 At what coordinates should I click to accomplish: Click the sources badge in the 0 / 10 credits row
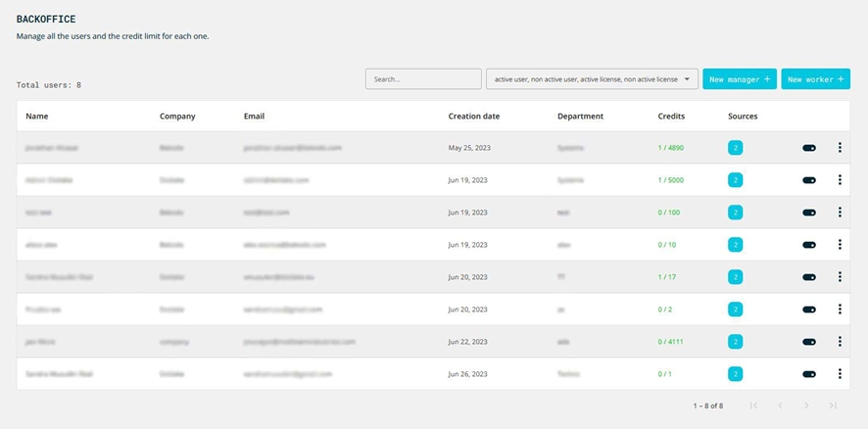[735, 245]
